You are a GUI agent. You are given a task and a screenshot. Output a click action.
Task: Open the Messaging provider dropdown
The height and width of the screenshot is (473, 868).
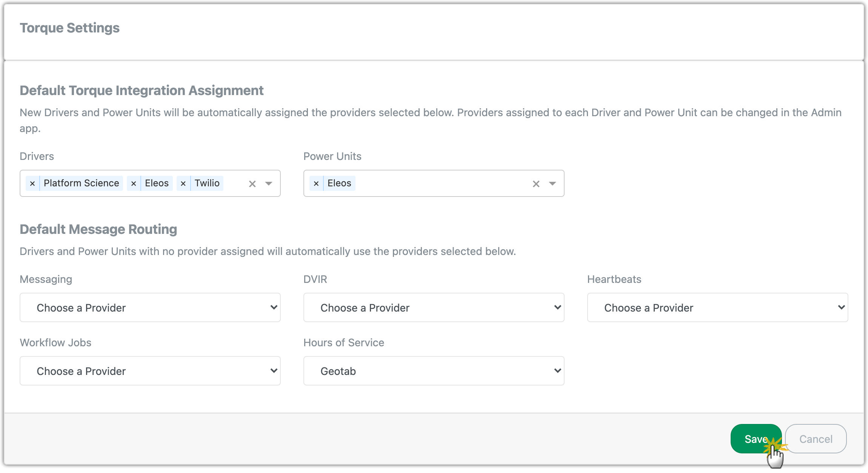pos(150,307)
